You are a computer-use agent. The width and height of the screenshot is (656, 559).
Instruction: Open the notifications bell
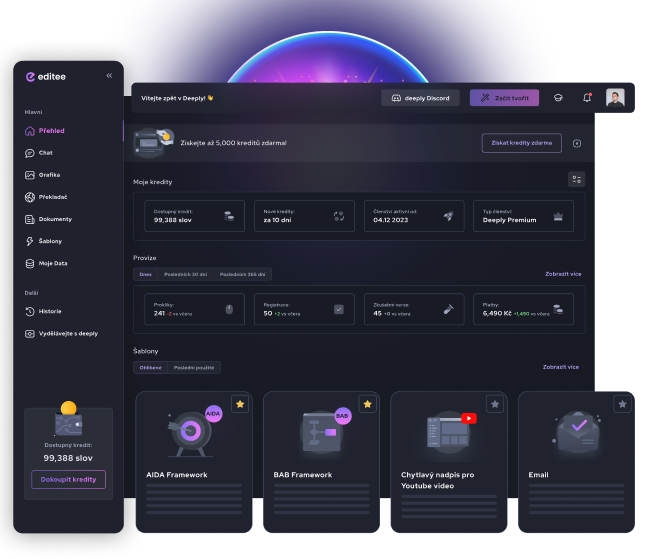click(587, 98)
